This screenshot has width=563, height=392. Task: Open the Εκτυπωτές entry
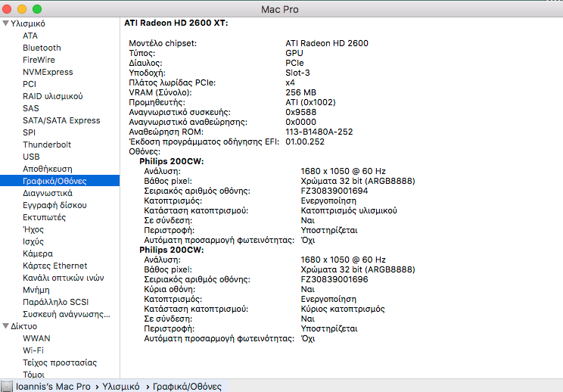click(x=44, y=217)
